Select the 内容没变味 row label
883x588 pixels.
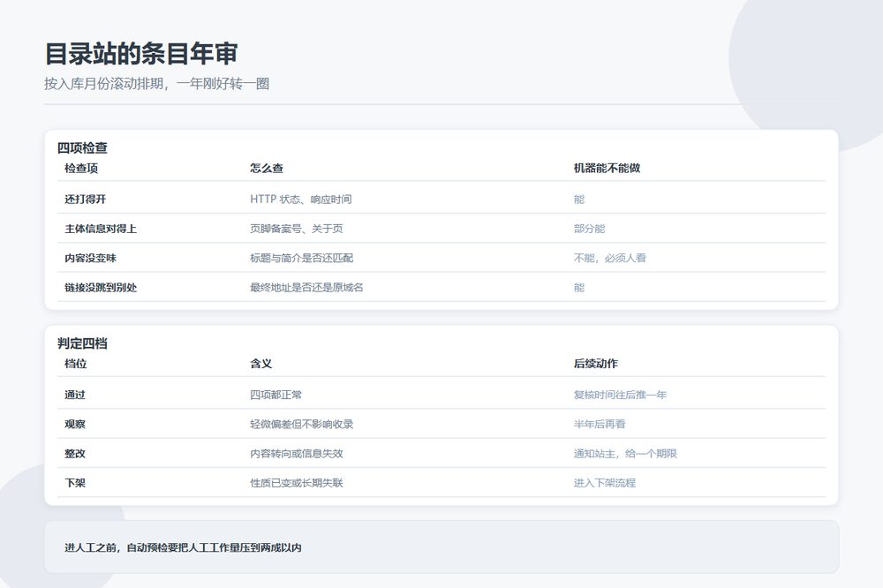pos(90,258)
